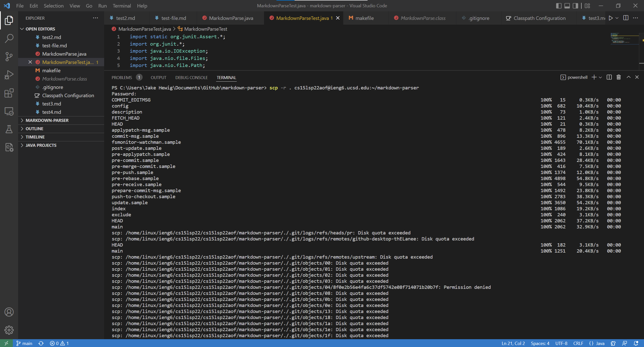Image resolution: width=644 pixels, height=347 pixels.
Task: Click the Run Java play button
Action: pyautogui.click(x=611, y=18)
